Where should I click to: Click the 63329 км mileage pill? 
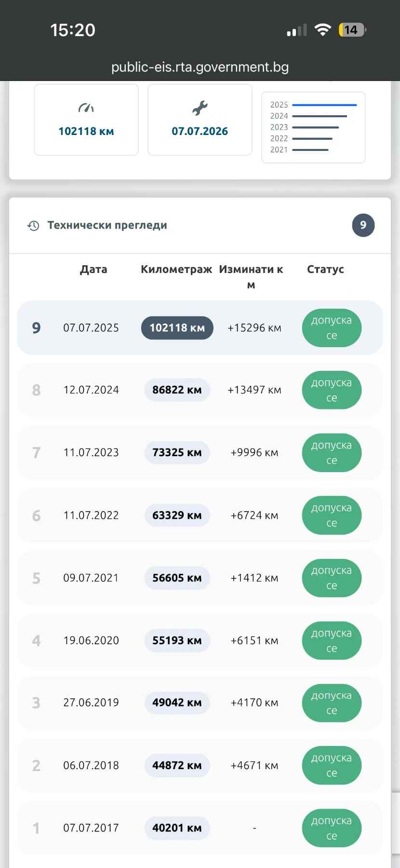click(x=177, y=515)
